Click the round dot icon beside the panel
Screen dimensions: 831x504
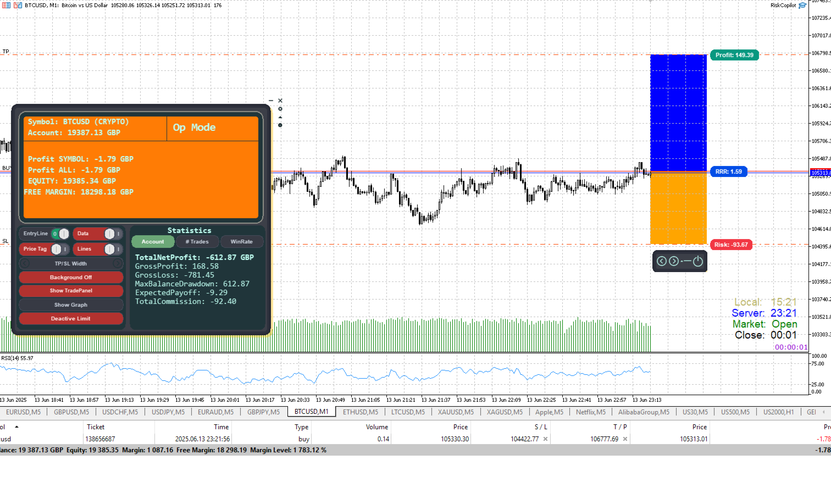click(x=280, y=125)
